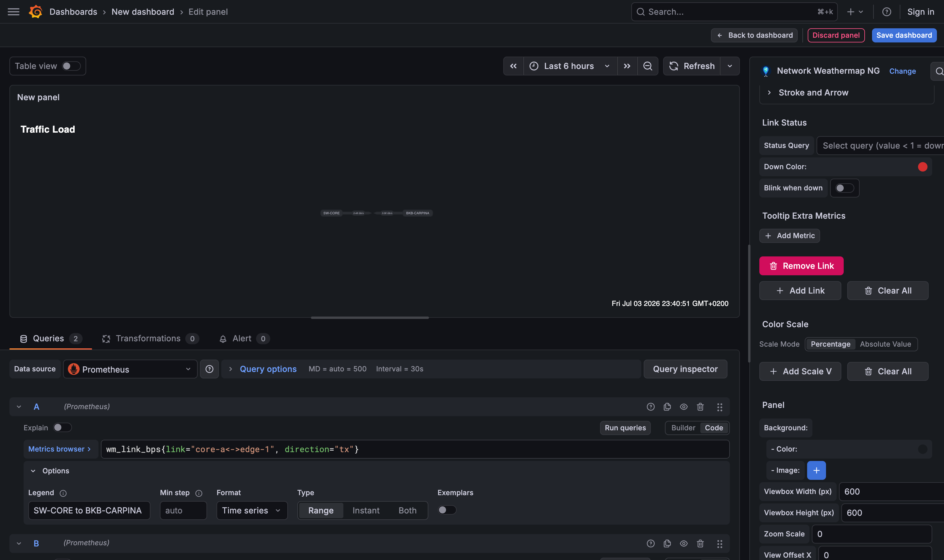
Task: Delete query A with trash icon
Action: (x=700, y=406)
